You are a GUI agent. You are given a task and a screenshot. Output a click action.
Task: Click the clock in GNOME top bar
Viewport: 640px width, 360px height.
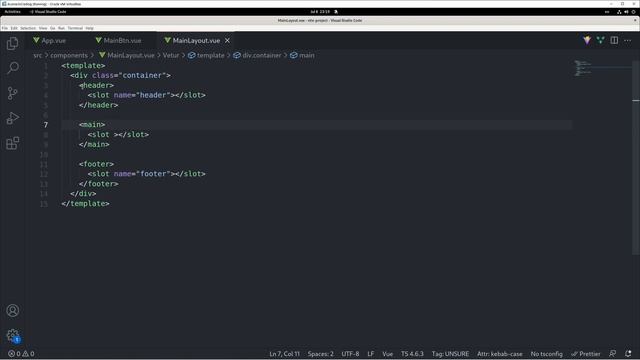tap(320, 12)
